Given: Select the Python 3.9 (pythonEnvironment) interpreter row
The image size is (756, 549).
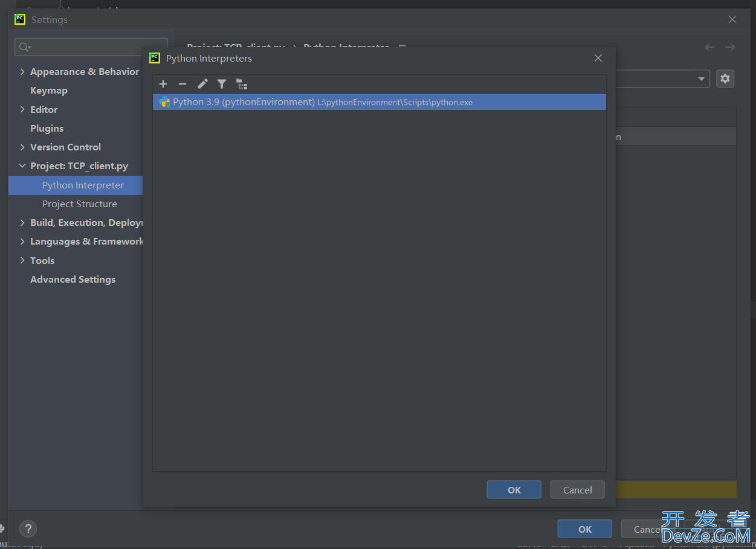Looking at the screenshot, I should 380,102.
